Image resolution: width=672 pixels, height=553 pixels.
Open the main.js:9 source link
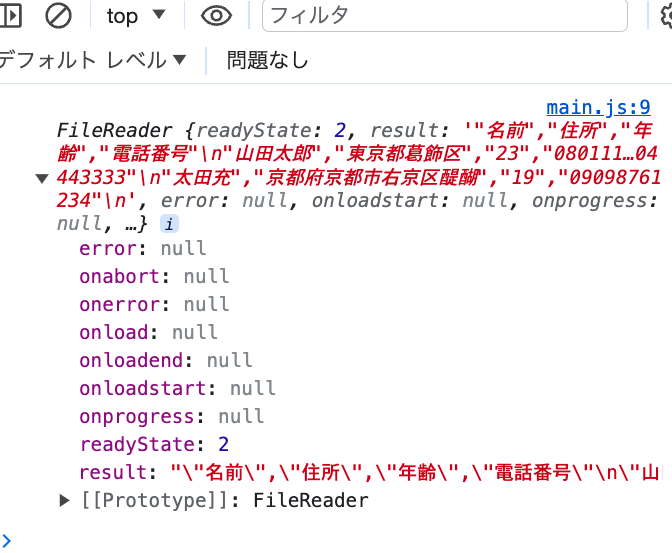click(x=598, y=107)
